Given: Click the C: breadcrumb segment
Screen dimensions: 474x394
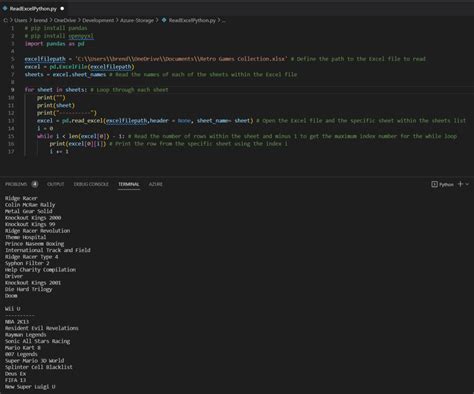Looking at the screenshot, I should click(6, 20).
